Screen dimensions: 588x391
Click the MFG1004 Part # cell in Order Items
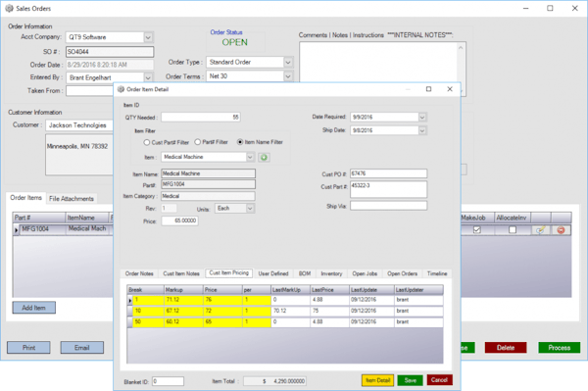pyautogui.click(x=42, y=229)
